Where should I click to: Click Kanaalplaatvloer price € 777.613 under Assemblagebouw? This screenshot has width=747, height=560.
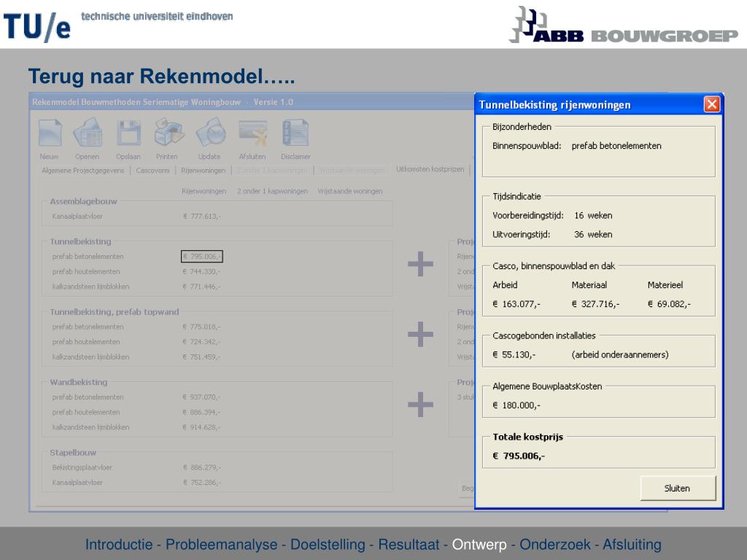[x=201, y=217]
